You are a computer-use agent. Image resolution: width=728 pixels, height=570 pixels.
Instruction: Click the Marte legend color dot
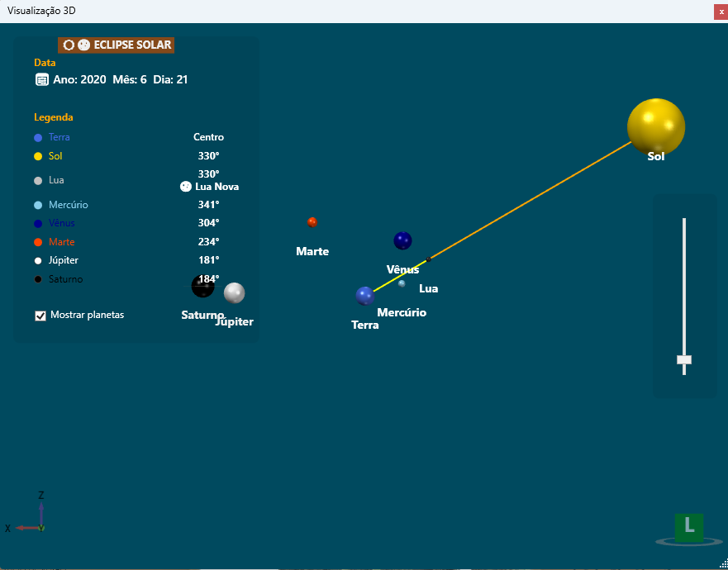click(x=38, y=242)
